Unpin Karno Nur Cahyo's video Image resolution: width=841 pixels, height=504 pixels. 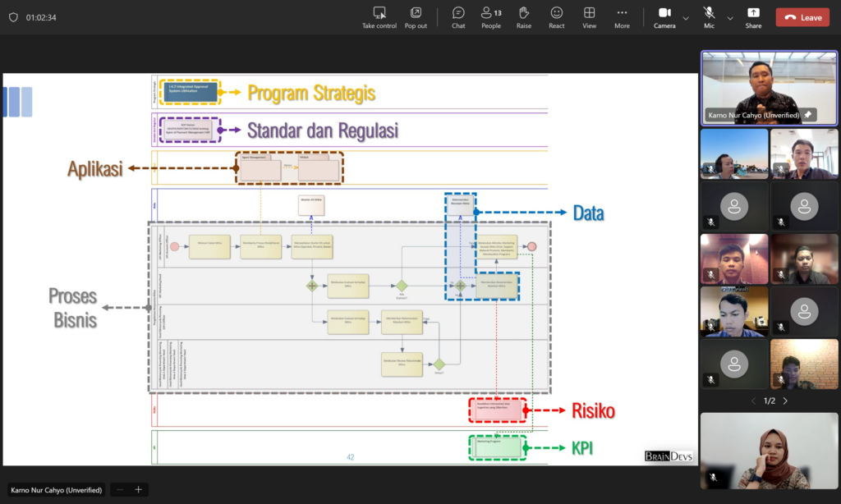tap(808, 115)
